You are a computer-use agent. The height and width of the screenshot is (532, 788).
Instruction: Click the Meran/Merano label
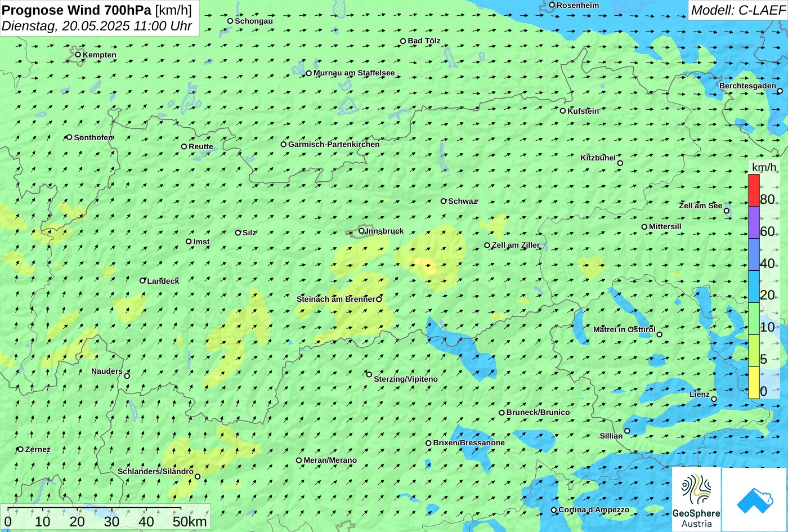[x=330, y=460]
